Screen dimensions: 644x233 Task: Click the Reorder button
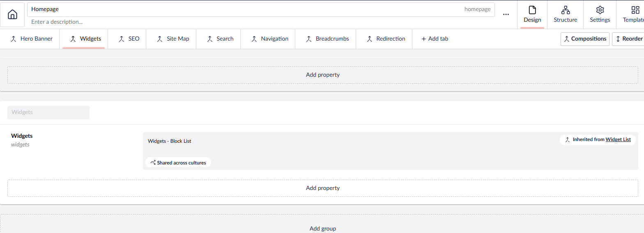(628, 39)
